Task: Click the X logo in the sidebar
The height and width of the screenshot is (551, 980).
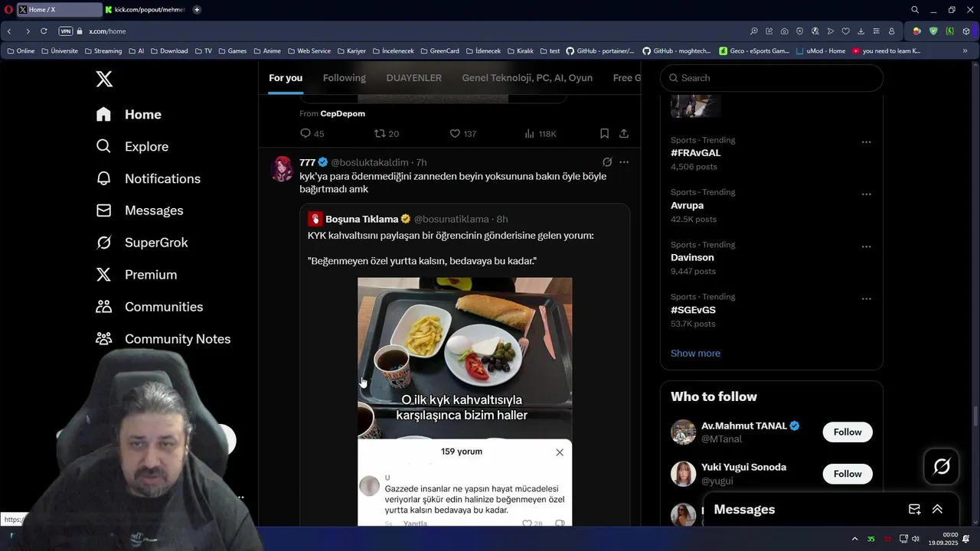Action: point(104,78)
